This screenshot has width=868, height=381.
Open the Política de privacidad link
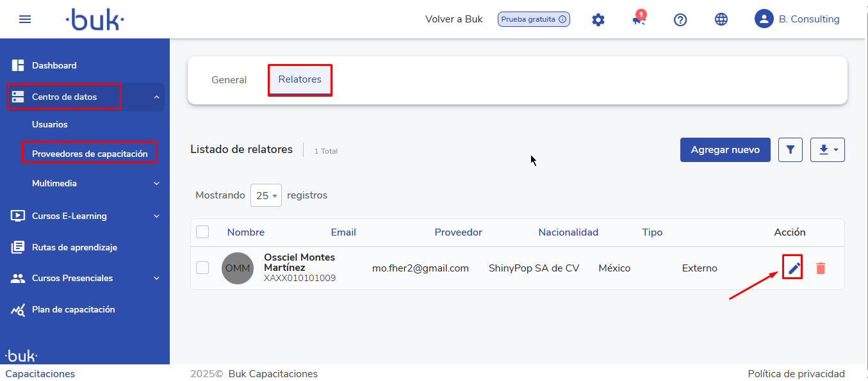796,374
